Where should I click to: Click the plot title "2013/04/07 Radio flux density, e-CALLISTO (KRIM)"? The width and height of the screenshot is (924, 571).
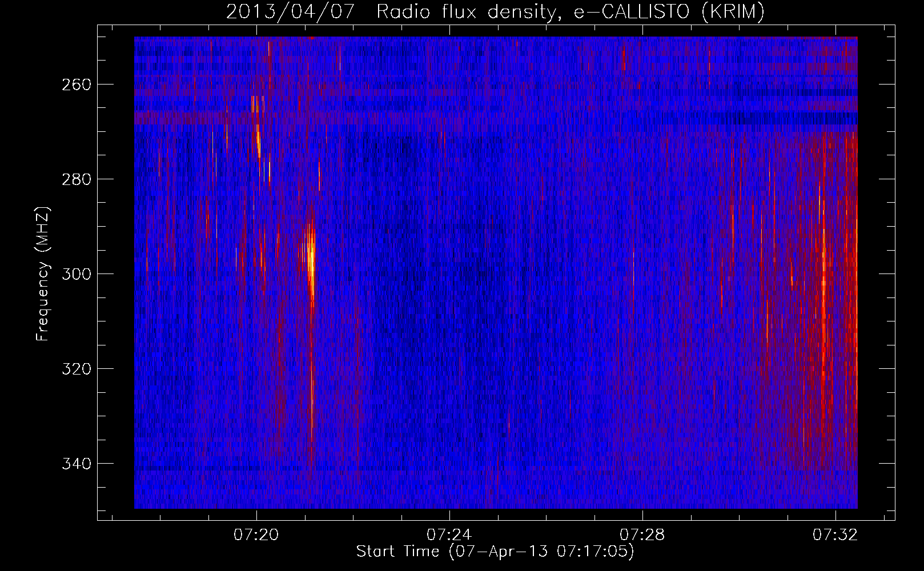[495, 11]
